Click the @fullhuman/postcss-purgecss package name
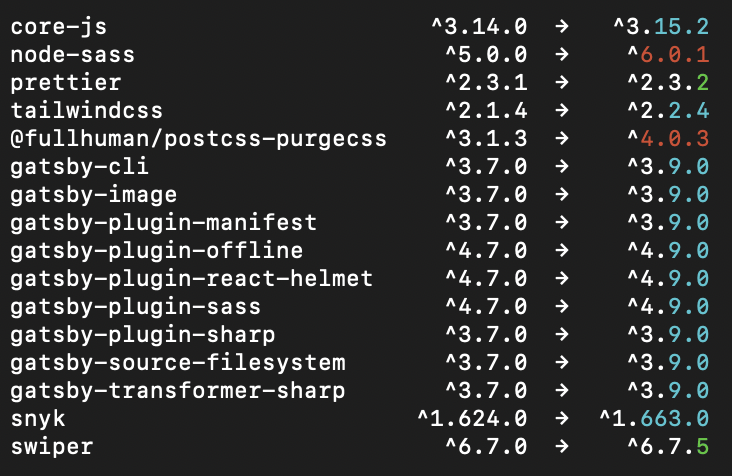Screen dimensions: 732x476 click(x=199, y=137)
